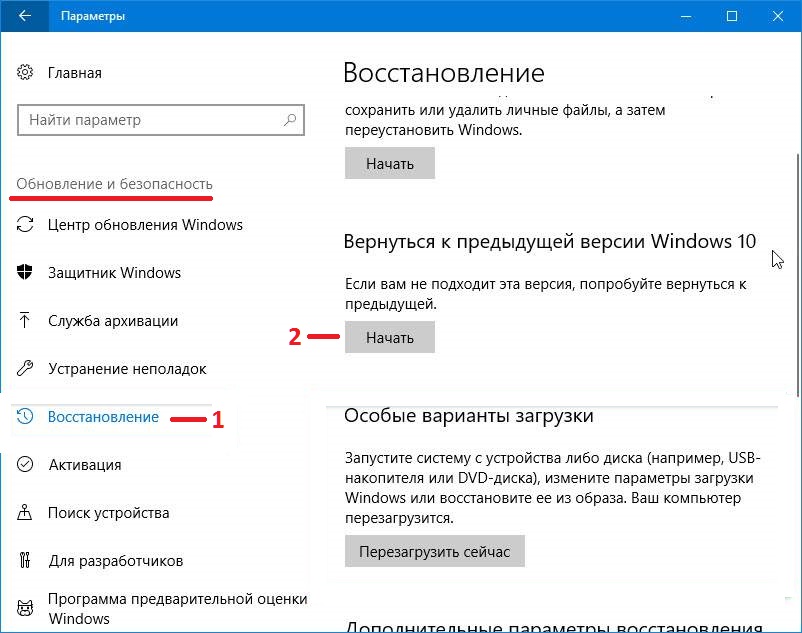Click the Восстановление page heading
This screenshot has width=802, height=633.
pos(443,73)
